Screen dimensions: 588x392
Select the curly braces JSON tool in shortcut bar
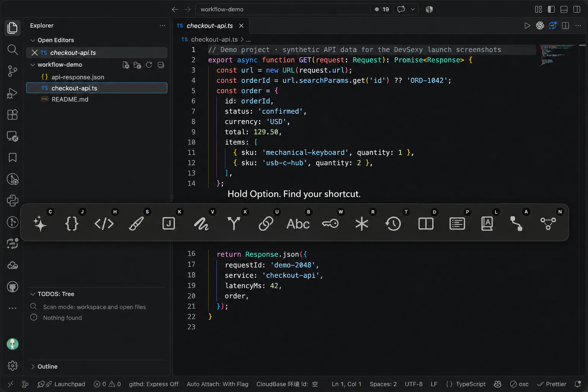point(72,224)
